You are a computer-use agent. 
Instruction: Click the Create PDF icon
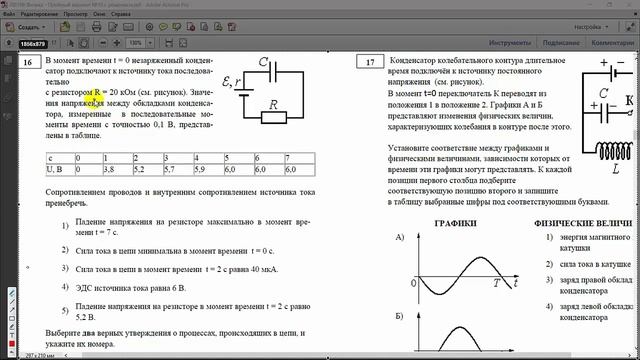[x=9, y=27]
